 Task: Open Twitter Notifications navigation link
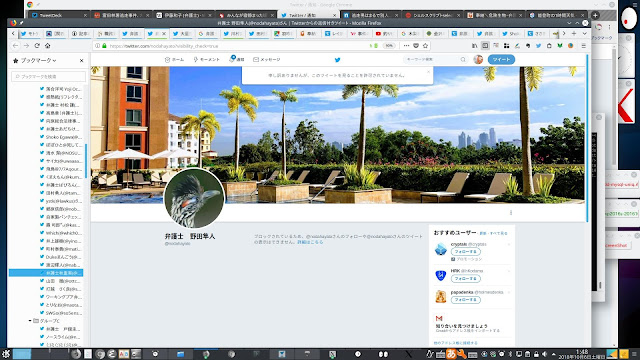[237, 60]
